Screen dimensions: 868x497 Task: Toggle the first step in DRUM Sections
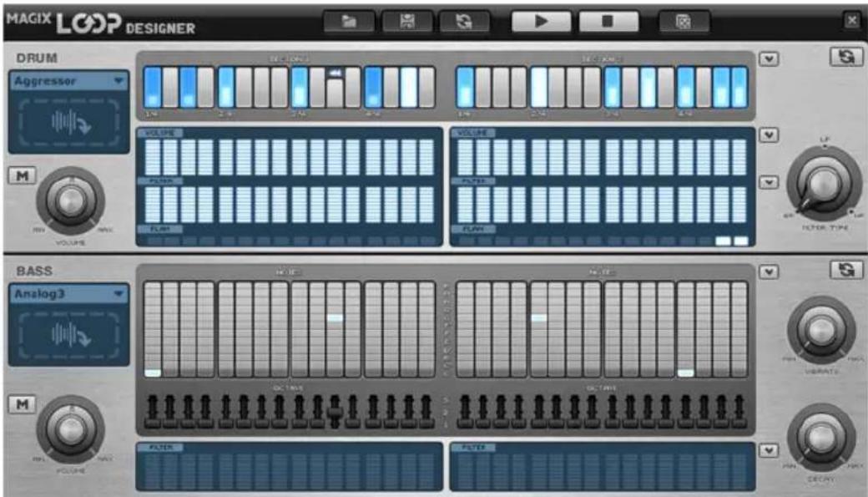pos(153,84)
